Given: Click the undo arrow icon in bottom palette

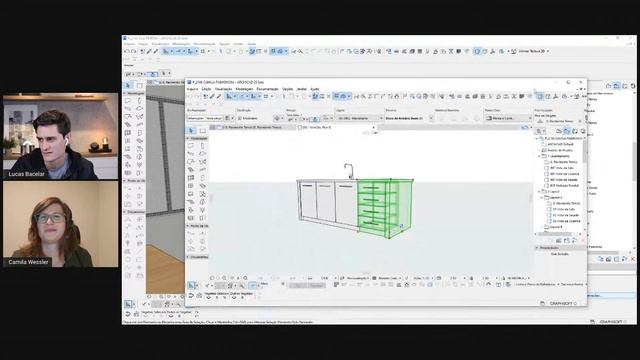Looking at the screenshot, I should (x=191, y=295).
